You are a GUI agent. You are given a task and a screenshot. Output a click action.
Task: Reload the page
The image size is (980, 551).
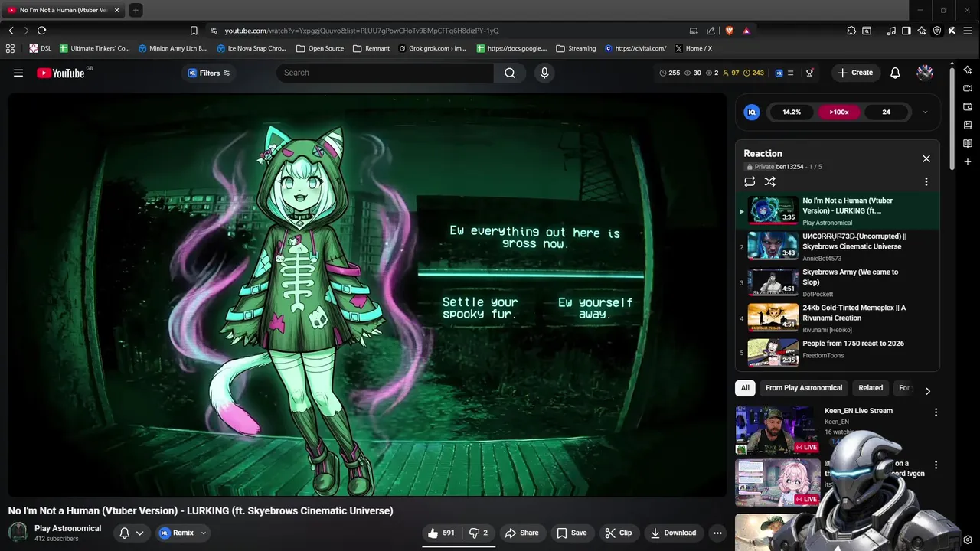click(41, 31)
